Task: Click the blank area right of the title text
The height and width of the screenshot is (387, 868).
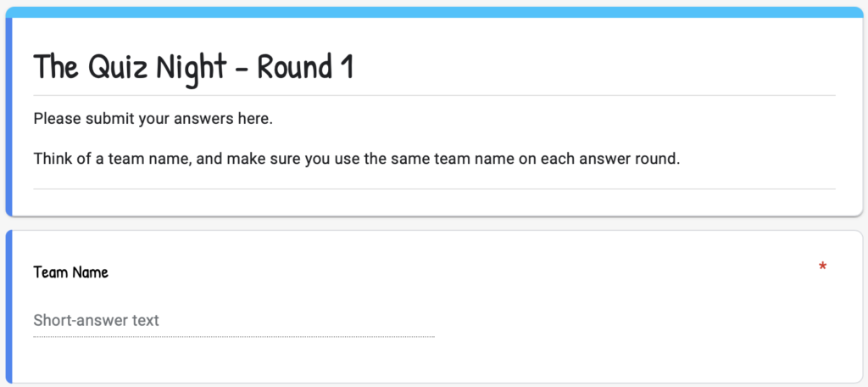Action: point(593,67)
